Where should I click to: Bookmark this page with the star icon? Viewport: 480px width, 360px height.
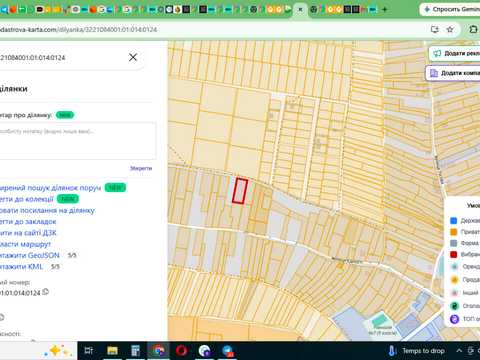click(x=450, y=30)
